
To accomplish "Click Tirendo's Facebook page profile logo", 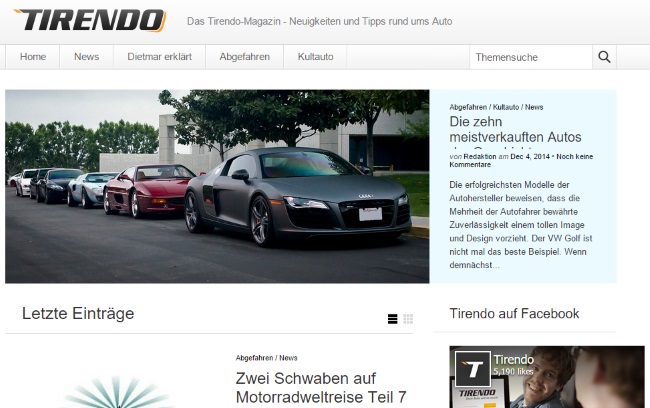I will pyautogui.click(x=471, y=369).
